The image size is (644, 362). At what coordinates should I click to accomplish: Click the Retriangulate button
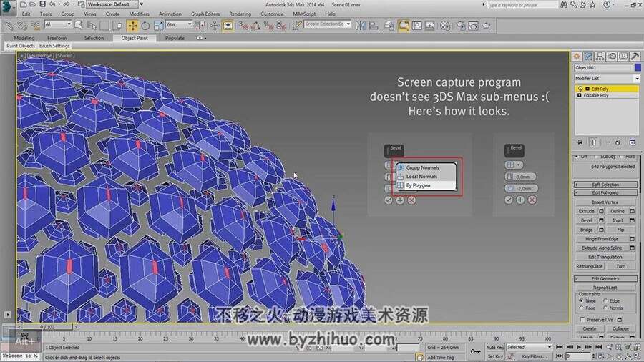point(590,266)
